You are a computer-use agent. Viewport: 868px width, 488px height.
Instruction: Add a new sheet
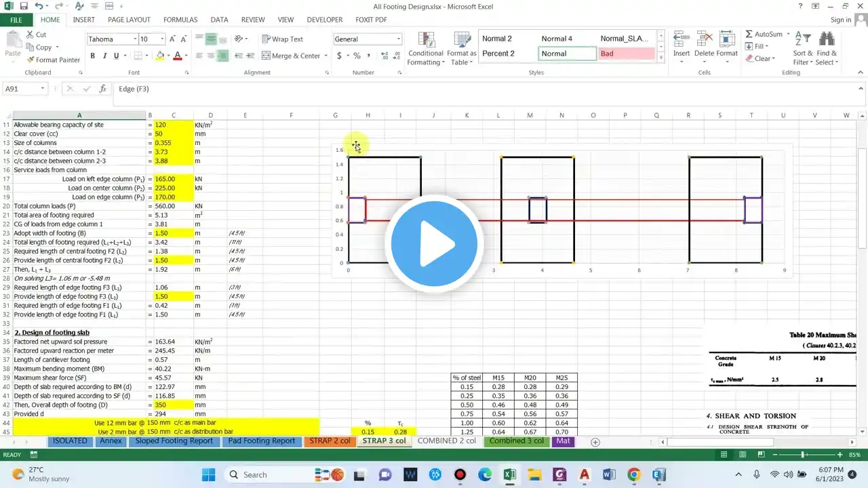[x=595, y=442]
